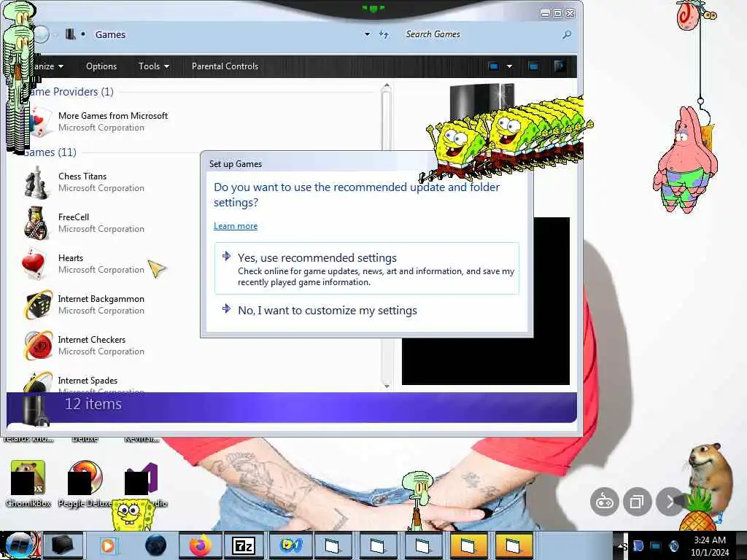
Task: Click the Learn more link
Action: tap(236, 226)
